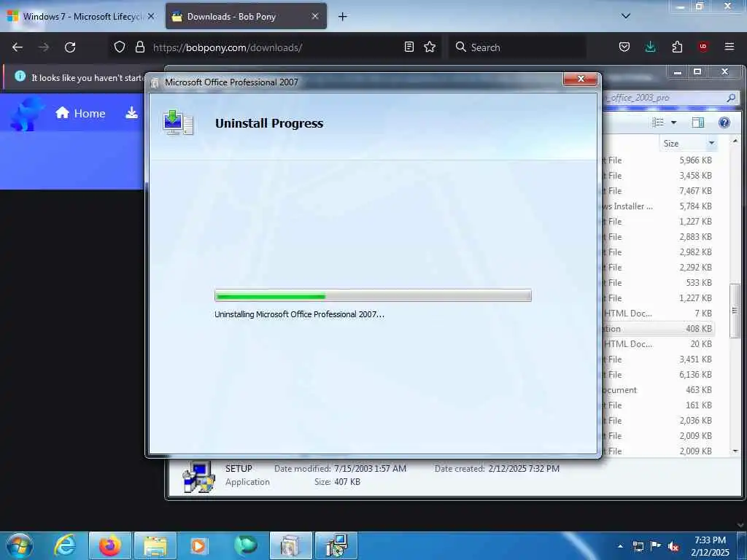Click the info icon in notification bar
747x560 pixels.
click(x=20, y=76)
